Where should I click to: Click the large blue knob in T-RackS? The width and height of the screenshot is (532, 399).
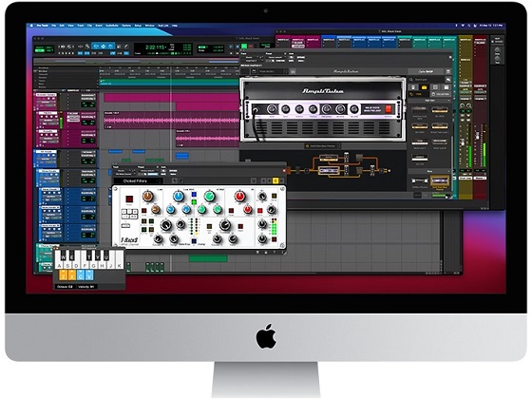tap(179, 196)
